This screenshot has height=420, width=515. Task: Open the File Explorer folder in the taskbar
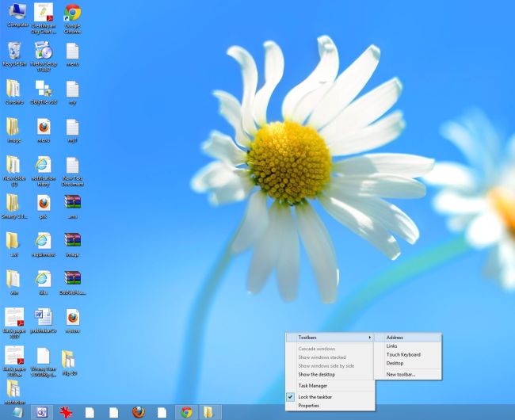(x=210, y=412)
